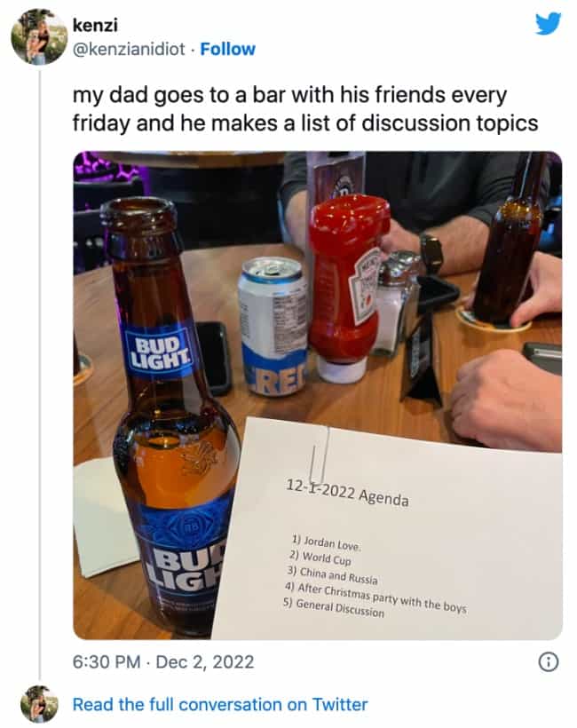
Task: Click the black phone on the table
Action: (x=214, y=359)
